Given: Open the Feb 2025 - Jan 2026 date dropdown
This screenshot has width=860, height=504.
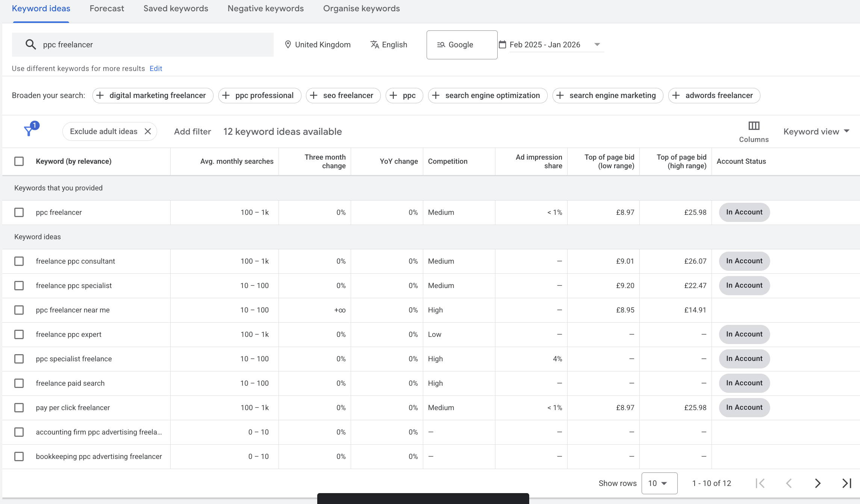Looking at the screenshot, I should pos(597,44).
